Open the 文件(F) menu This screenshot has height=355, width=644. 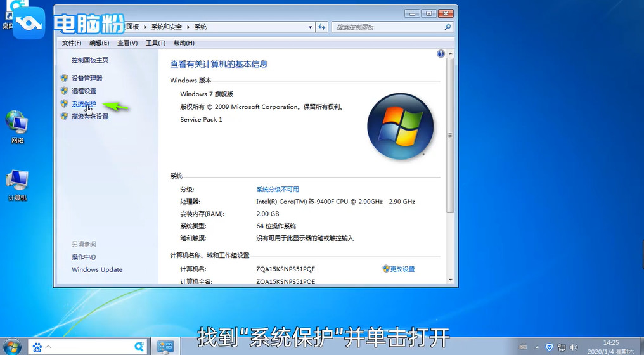tap(72, 42)
